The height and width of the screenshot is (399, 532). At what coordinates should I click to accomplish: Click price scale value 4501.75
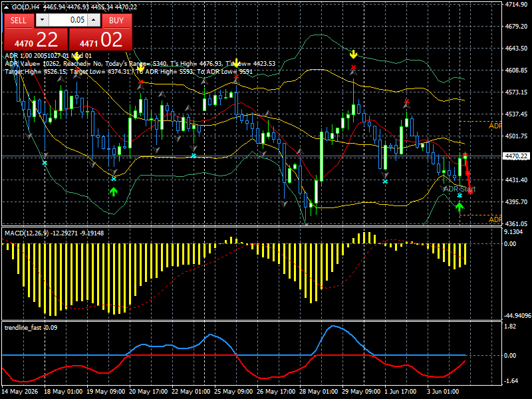[x=517, y=136]
